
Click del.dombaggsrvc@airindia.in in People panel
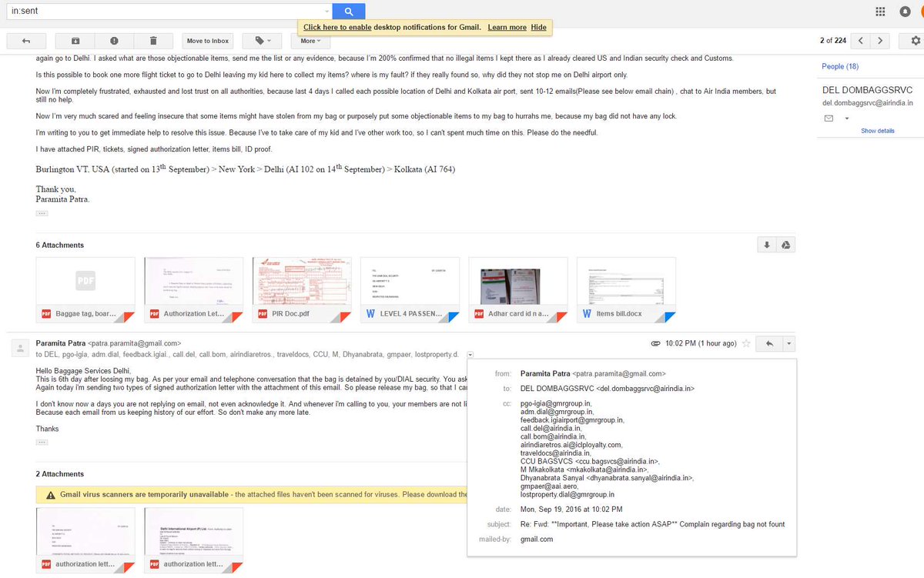tap(867, 102)
